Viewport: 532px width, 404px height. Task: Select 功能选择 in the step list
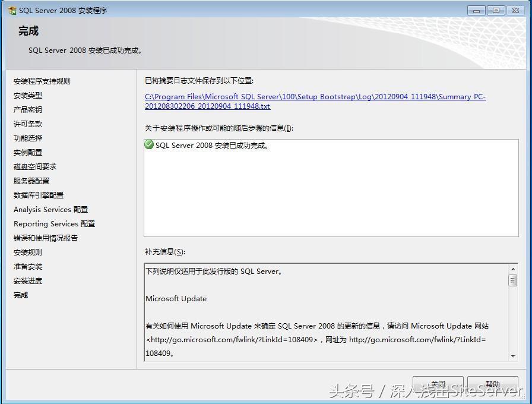pos(28,138)
